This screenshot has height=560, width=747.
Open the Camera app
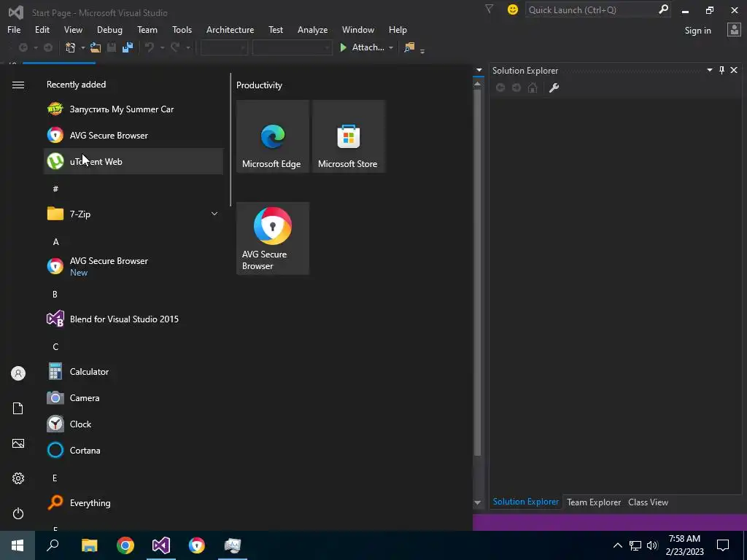tap(133, 397)
